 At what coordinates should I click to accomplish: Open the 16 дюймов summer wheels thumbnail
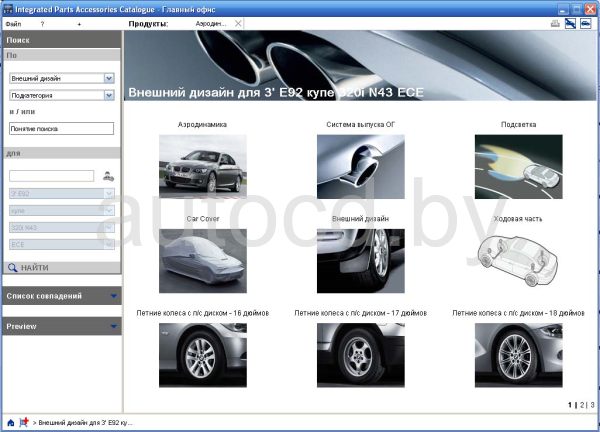click(x=203, y=355)
